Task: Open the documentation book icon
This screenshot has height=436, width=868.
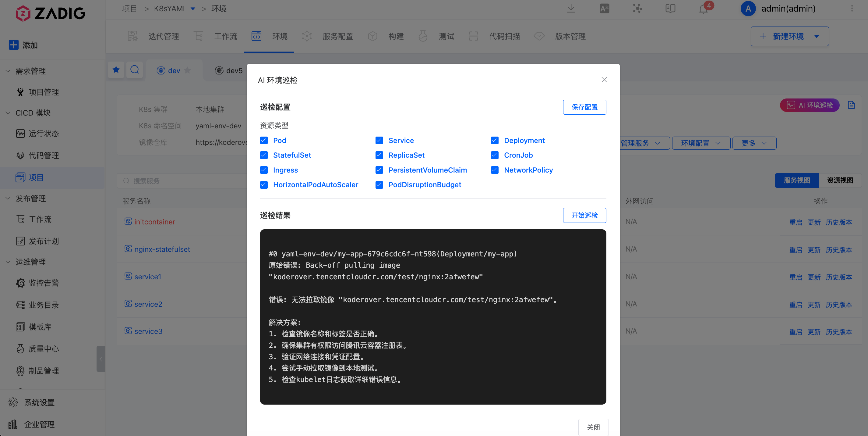Action: [x=670, y=9]
